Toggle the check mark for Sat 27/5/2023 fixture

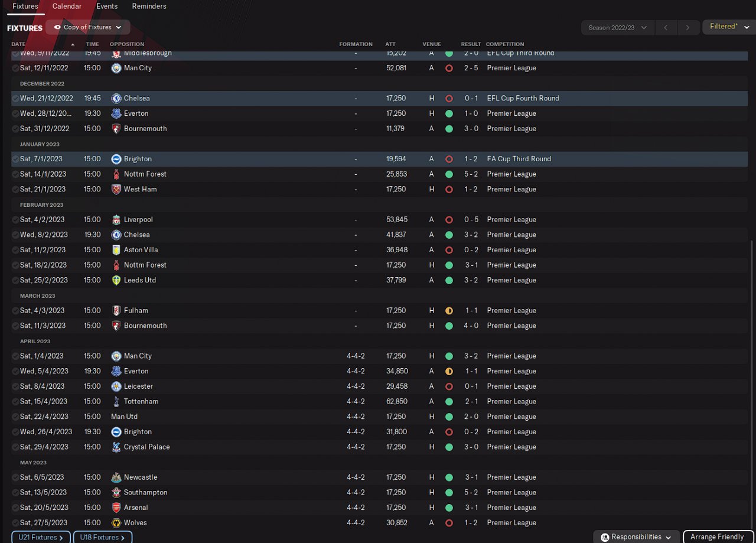pyautogui.click(x=15, y=523)
